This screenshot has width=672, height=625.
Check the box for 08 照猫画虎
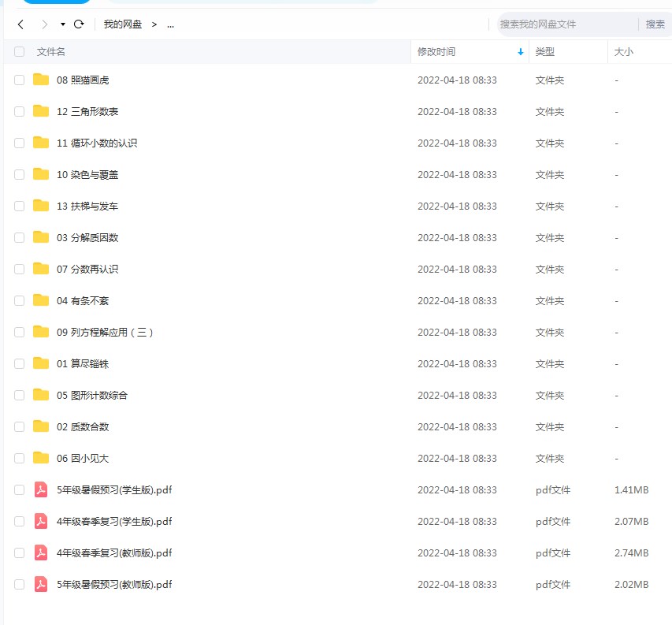[x=19, y=80]
